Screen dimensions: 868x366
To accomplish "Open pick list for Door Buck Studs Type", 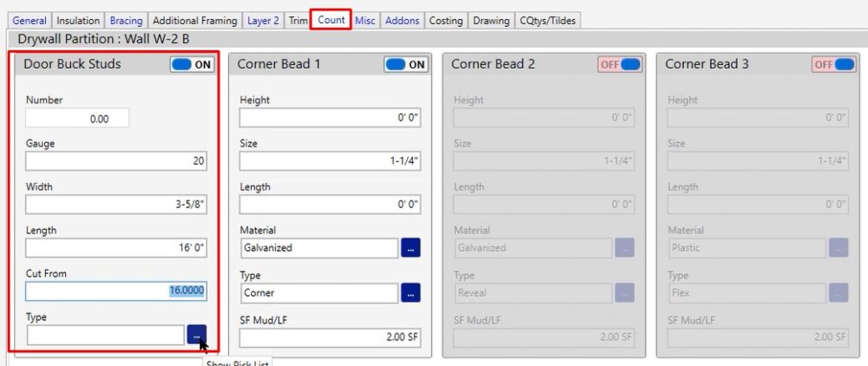I will tap(197, 335).
